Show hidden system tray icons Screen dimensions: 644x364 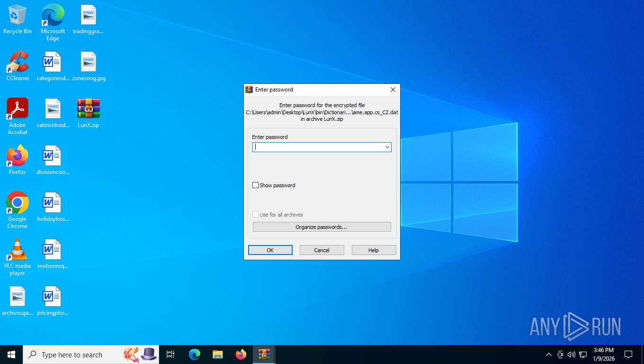point(549,355)
